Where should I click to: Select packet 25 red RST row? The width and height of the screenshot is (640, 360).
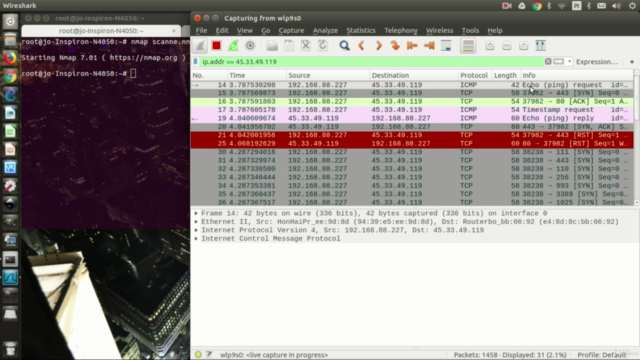(412, 144)
